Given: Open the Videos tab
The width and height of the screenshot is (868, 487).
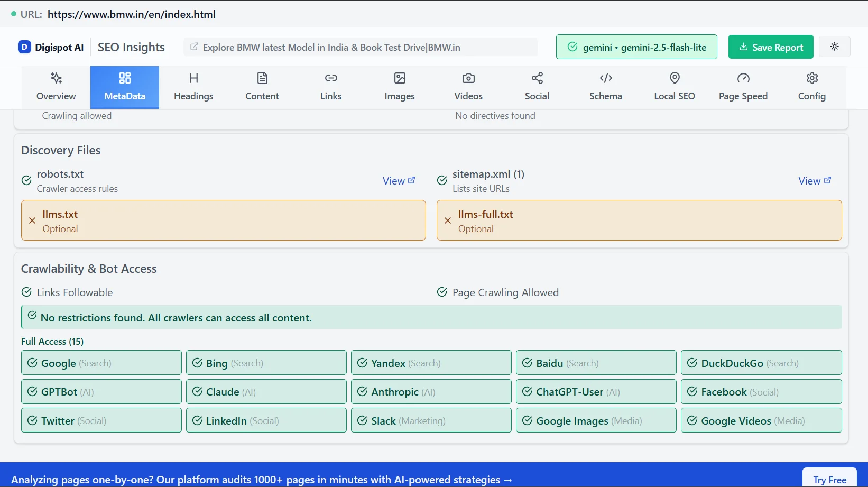Looking at the screenshot, I should 468,87.
